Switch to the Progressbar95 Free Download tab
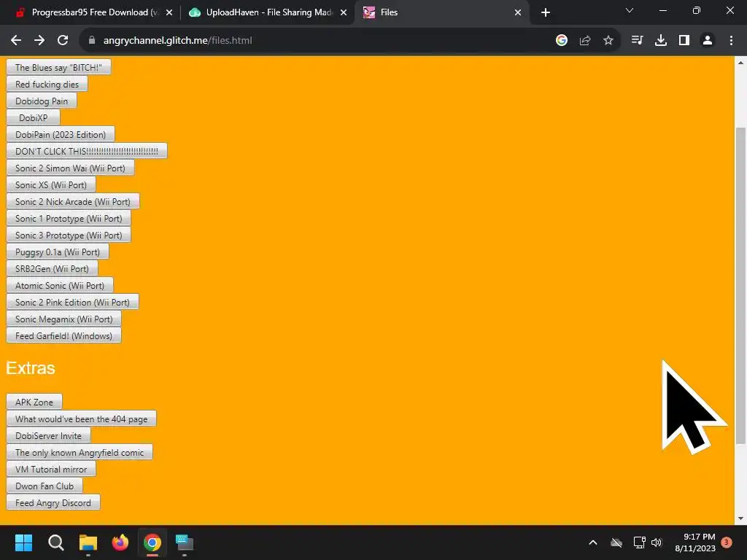Viewport: 747px width, 560px height. 93,12
